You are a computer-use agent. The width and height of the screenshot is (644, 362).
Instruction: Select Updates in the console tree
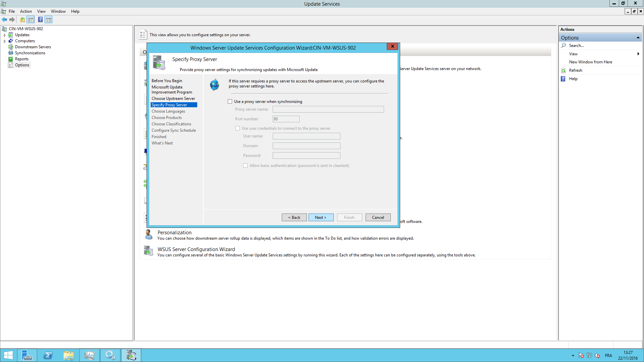[x=22, y=35]
